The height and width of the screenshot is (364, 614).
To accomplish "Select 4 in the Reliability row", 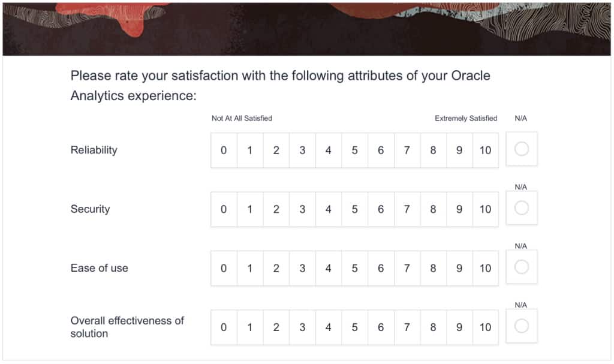I will pos(329,150).
